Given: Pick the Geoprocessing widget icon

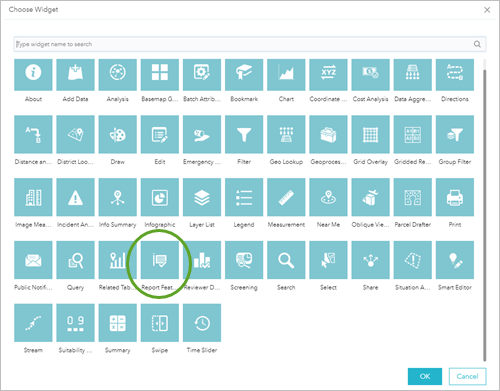Looking at the screenshot, I should pyautogui.click(x=328, y=134).
